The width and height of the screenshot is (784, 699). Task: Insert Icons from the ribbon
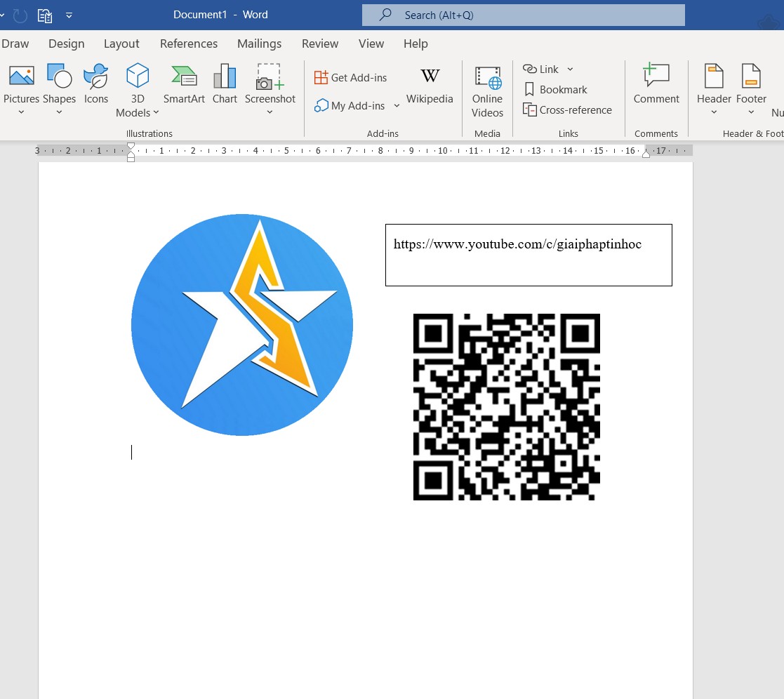click(x=96, y=76)
